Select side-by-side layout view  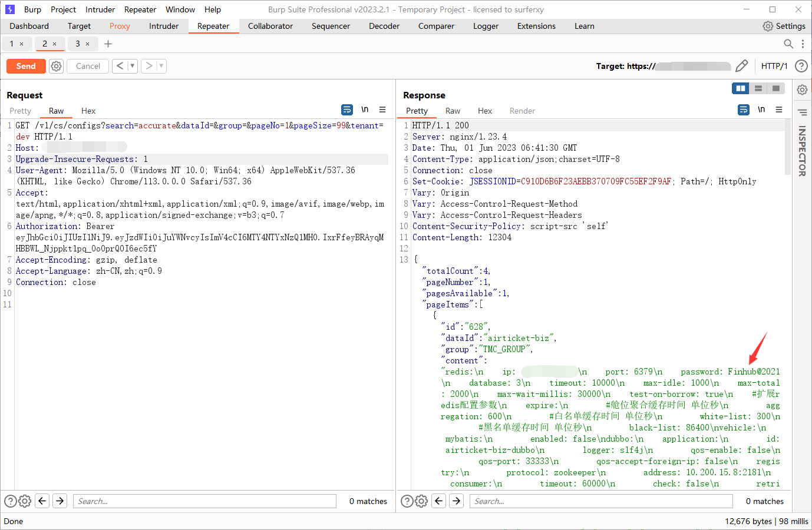(741, 88)
